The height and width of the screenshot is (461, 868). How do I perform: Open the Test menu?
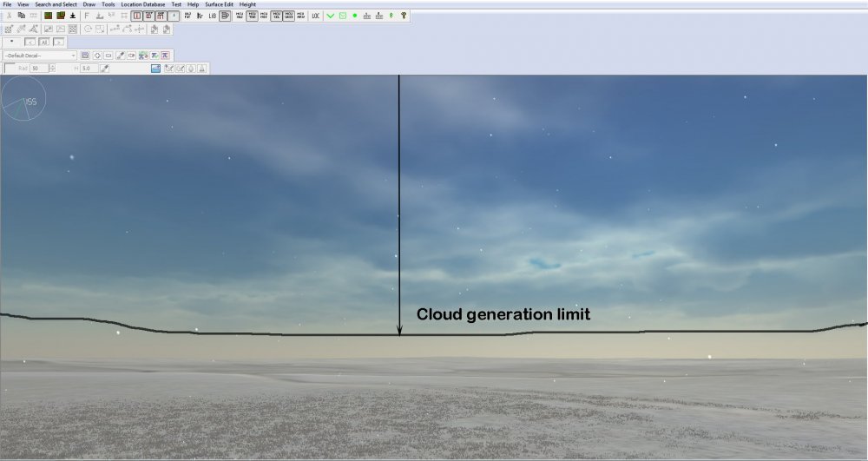tap(176, 3)
